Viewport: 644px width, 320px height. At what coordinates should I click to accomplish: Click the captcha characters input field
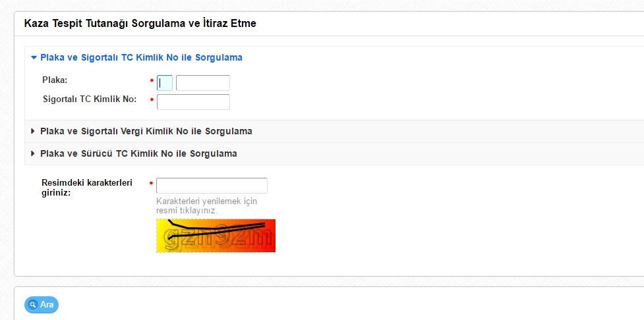(x=212, y=186)
